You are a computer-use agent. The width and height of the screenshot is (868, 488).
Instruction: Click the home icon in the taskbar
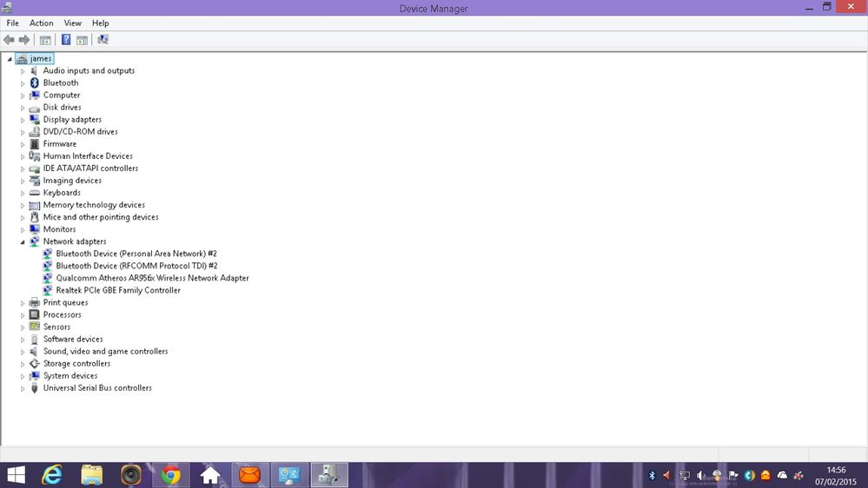(x=210, y=475)
